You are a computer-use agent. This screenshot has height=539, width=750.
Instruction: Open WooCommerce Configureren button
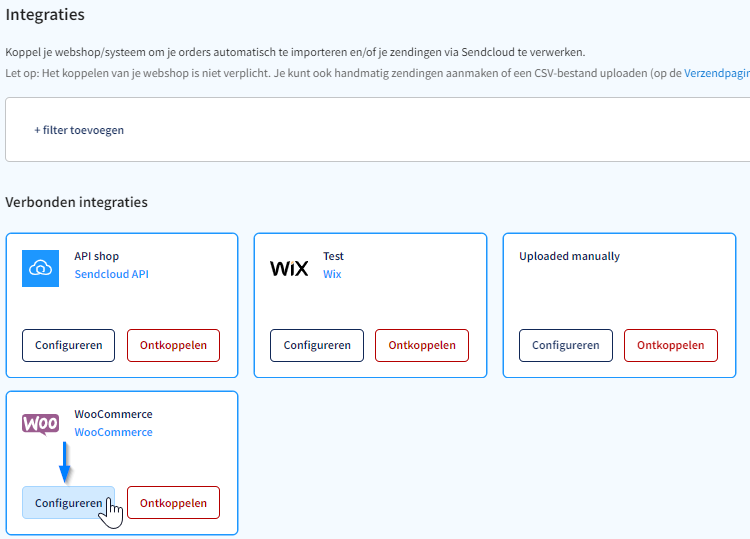(x=68, y=503)
